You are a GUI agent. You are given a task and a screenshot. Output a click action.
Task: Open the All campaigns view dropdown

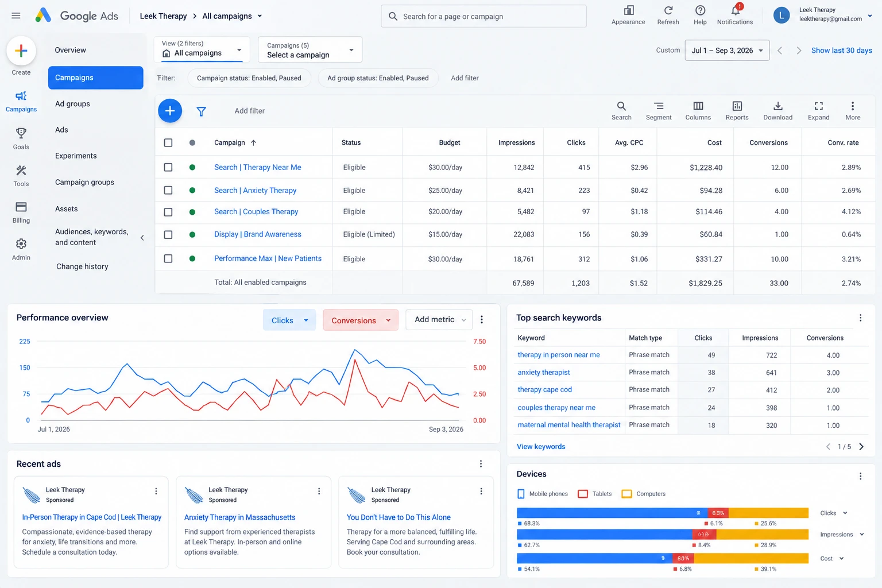pos(202,49)
